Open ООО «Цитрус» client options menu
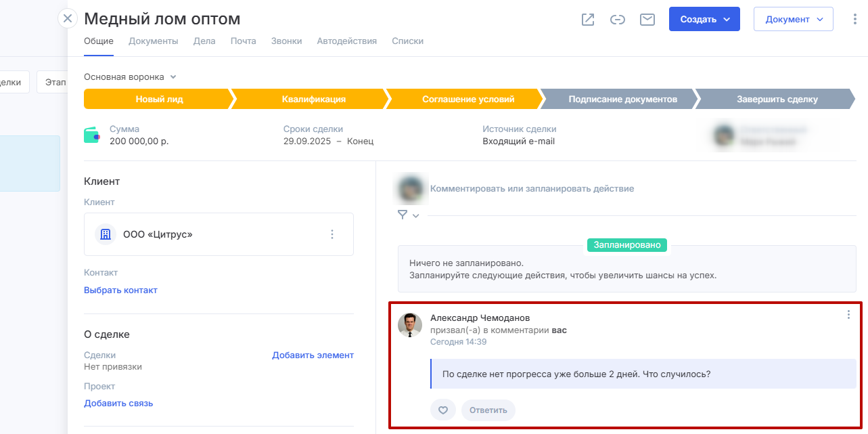The image size is (868, 434). coord(332,234)
